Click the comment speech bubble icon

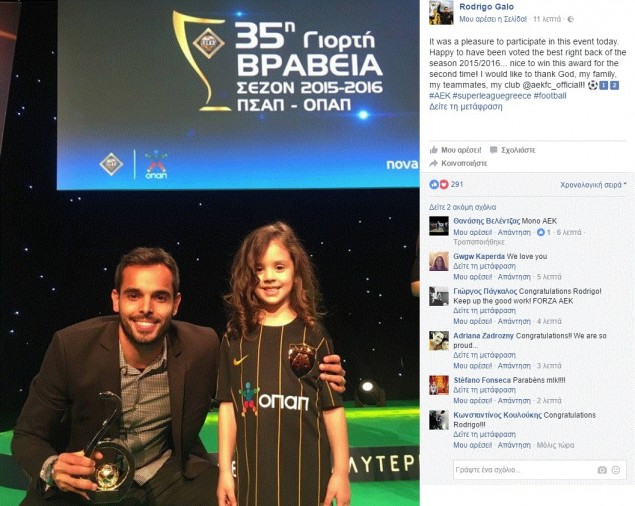[x=493, y=150]
